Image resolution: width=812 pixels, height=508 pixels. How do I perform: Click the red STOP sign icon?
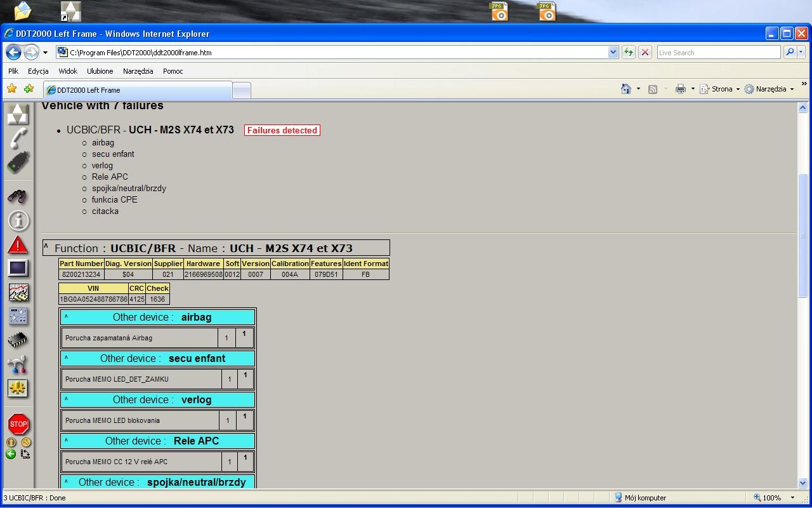[18, 424]
